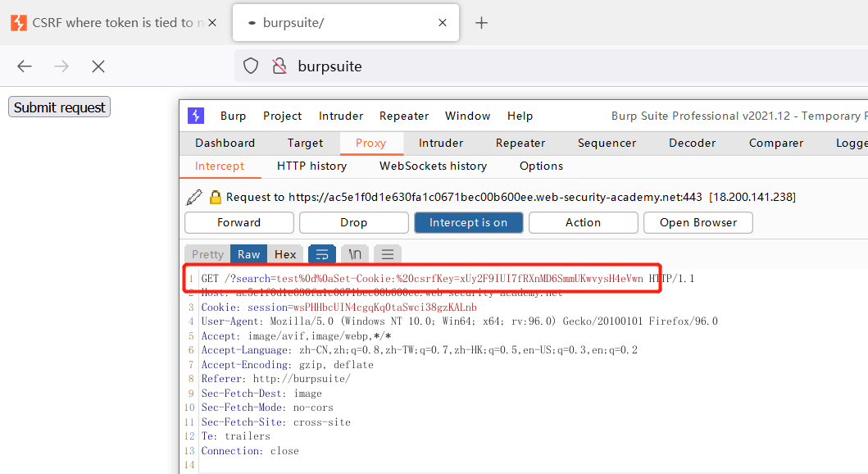Click the Accept-Language header line

point(419,350)
